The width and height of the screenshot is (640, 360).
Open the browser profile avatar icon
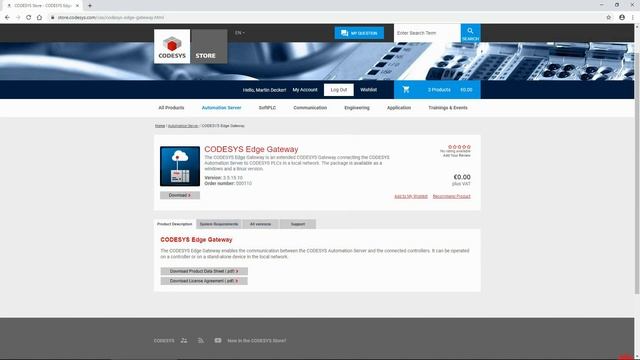(622, 18)
